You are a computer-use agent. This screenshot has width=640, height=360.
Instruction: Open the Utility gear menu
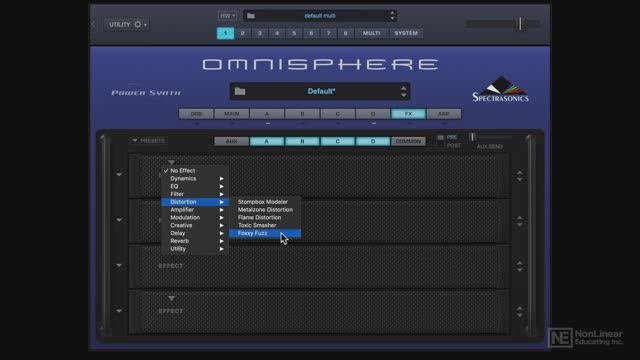coord(127,24)
